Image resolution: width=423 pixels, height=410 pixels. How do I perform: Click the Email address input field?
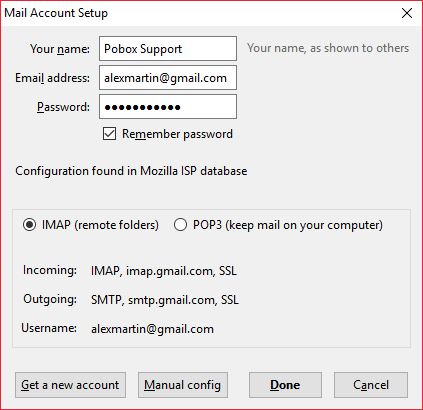pos(168,78)
